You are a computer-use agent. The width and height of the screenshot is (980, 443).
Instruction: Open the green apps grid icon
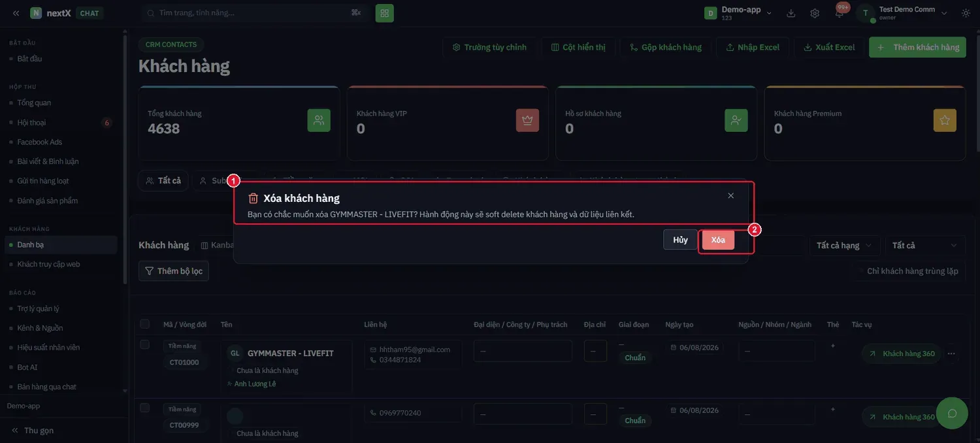point(384,13)
